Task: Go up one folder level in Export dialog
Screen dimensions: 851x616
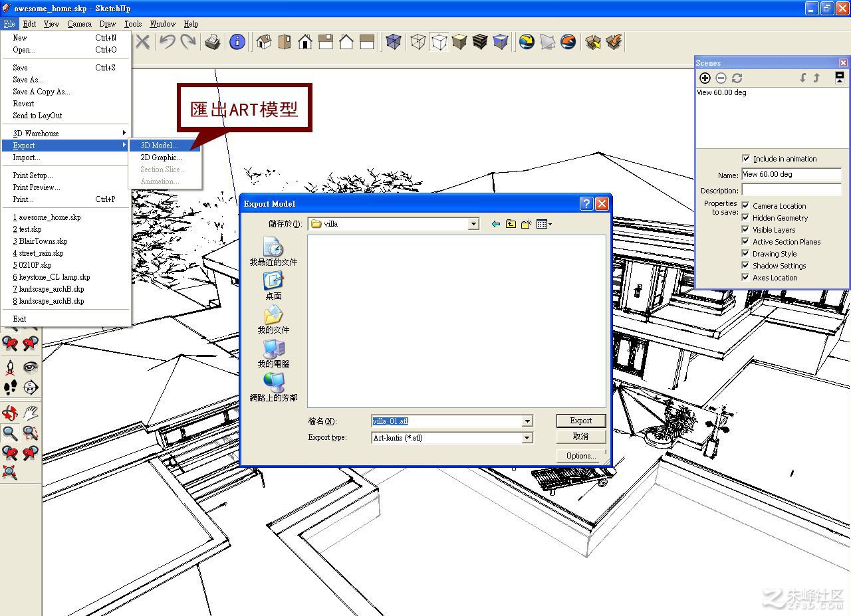Action: point(511,224)
